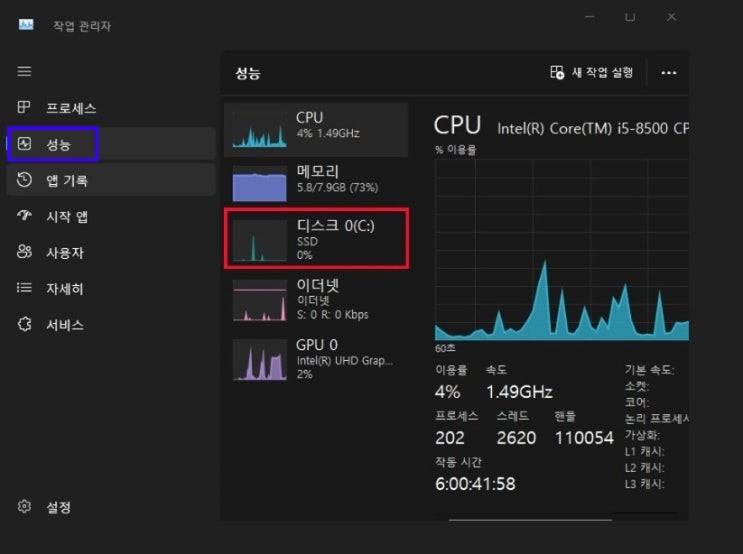This screenshot has height=554, width=743.
Task: Click the Services (서비스) puzzle-gear icon
Action: [x=25, y=324]
